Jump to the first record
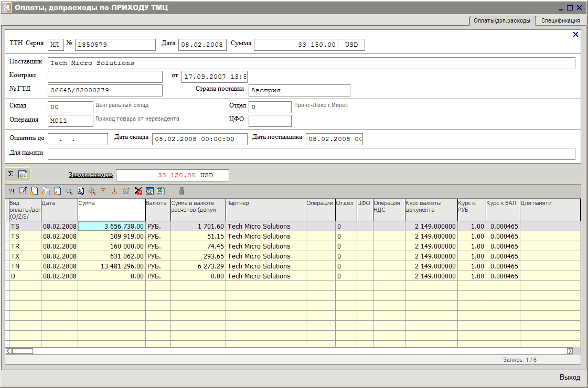The image size is (588, 388). [103, 191]
